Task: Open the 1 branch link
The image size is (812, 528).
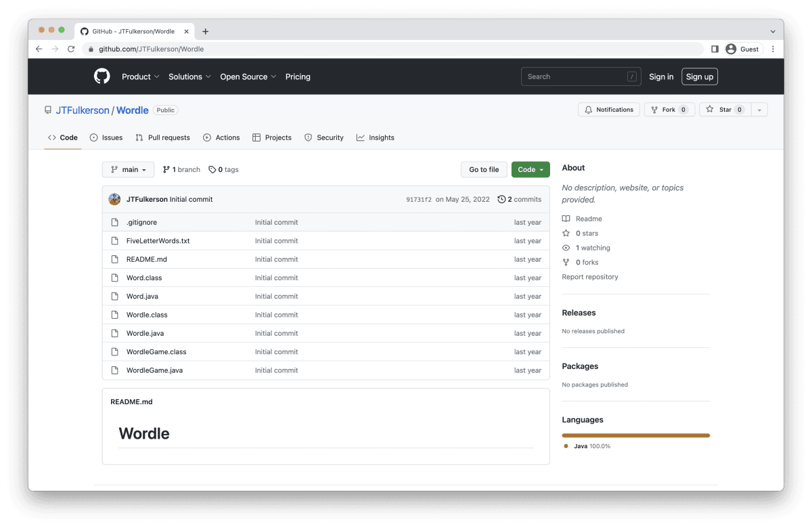Action: click(181, 169)
